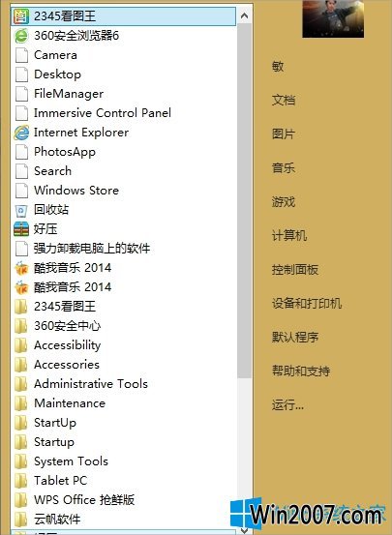This screenshot has width=392, height=535.
Task: Click the vertical scrollbar thumb
Action: pyautogui.click(x=245, y=200)
